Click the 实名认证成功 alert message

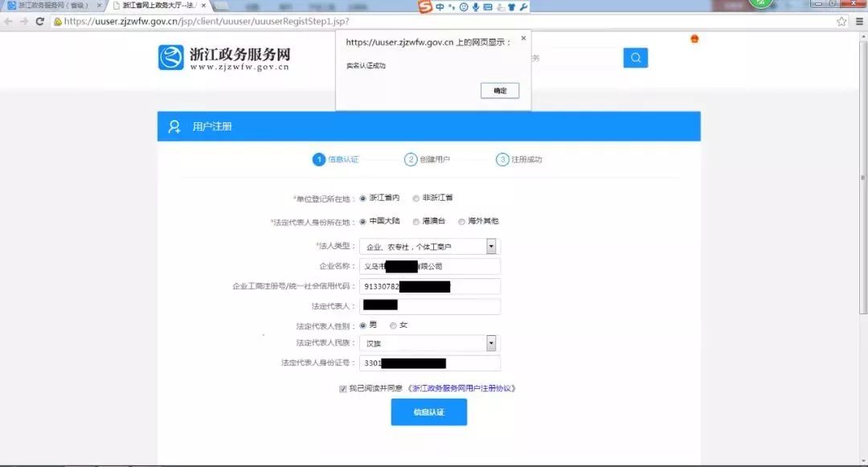point(366,65)
